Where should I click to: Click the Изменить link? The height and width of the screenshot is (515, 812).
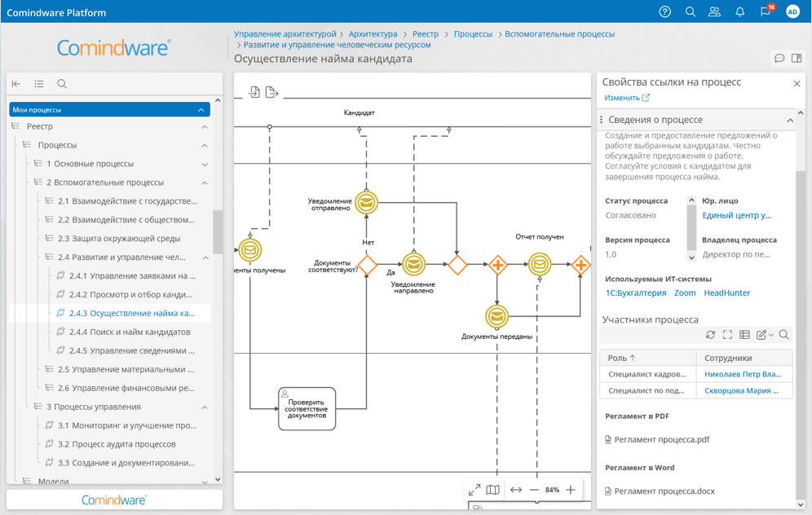(x=622, y=98)
